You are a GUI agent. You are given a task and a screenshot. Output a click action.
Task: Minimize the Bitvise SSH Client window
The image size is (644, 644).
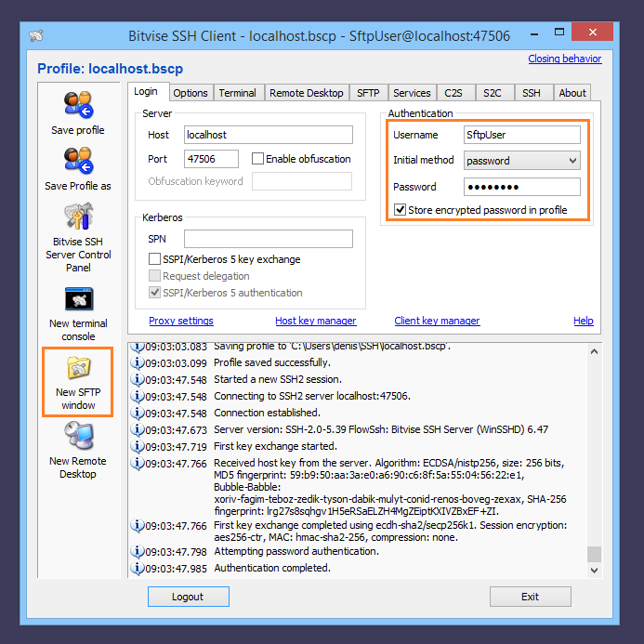pyautogui.click(x=534, y=33)
